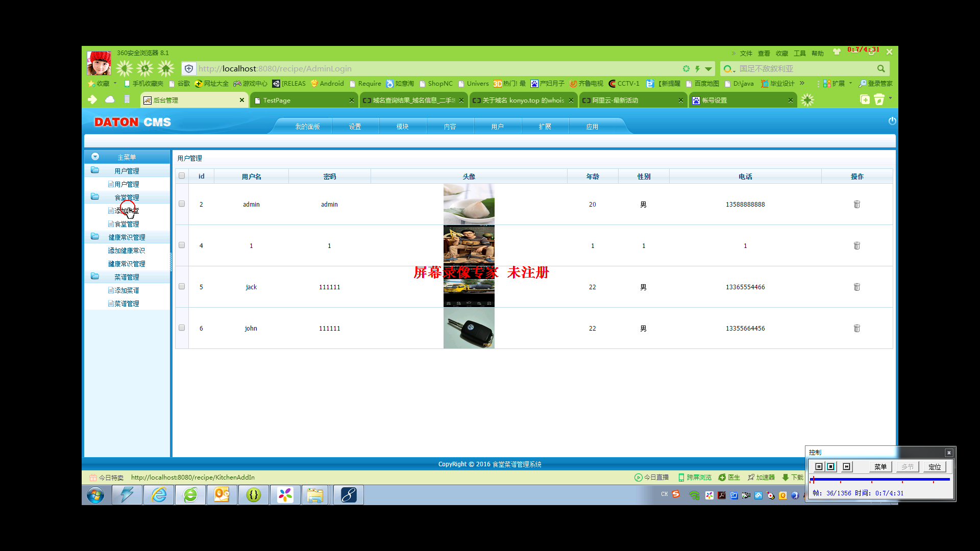Viewport: 980px width, 551px height.
Task: Click the cloud icon in tab bar
Action: tap(110, 99)
